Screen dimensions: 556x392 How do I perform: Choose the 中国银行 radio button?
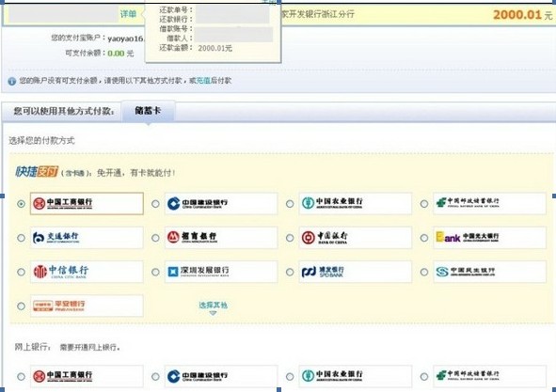click(290, 238)
